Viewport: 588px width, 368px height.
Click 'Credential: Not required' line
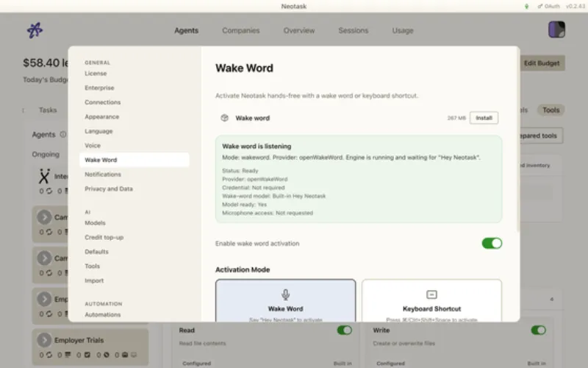coord(253,188)
